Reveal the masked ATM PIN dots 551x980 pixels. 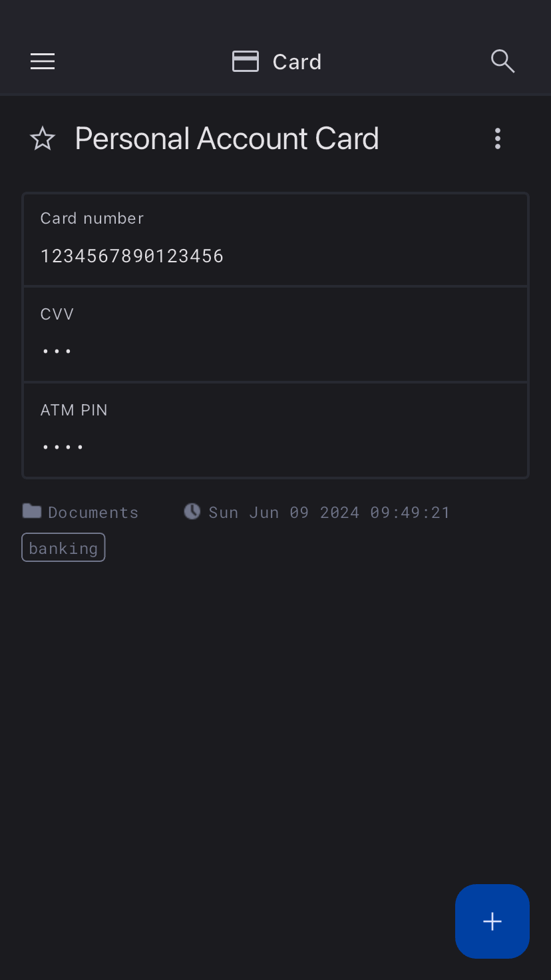[63, 447]
